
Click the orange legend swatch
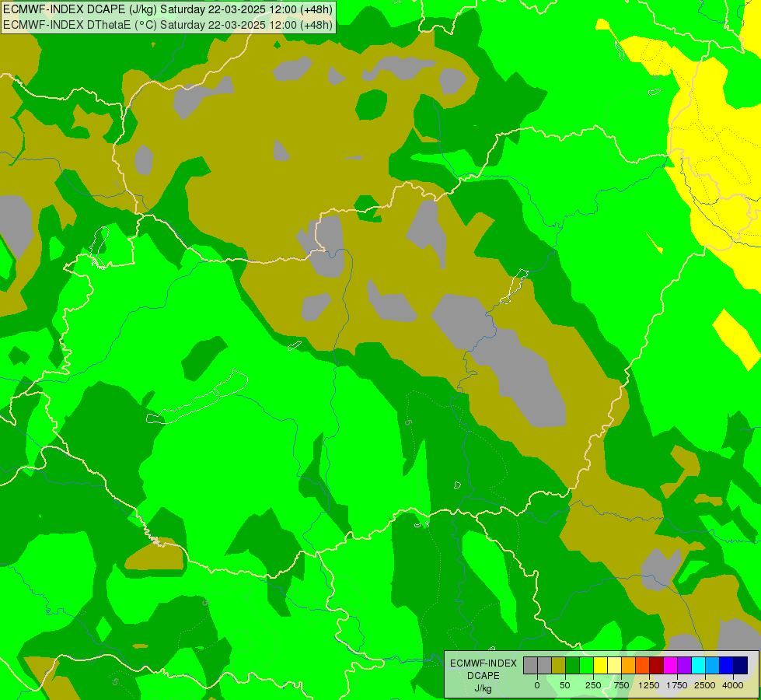629,666
